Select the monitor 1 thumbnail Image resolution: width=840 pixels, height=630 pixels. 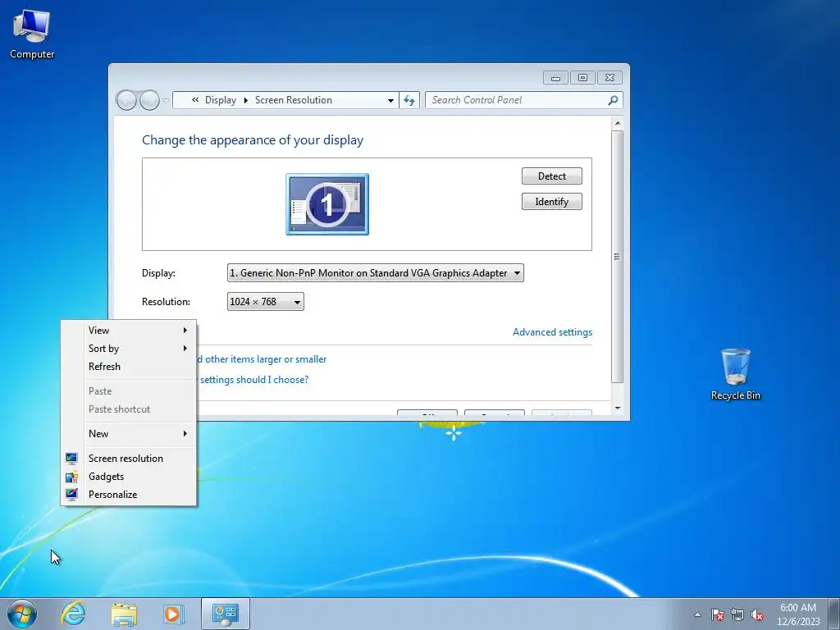tap(327, 204)
